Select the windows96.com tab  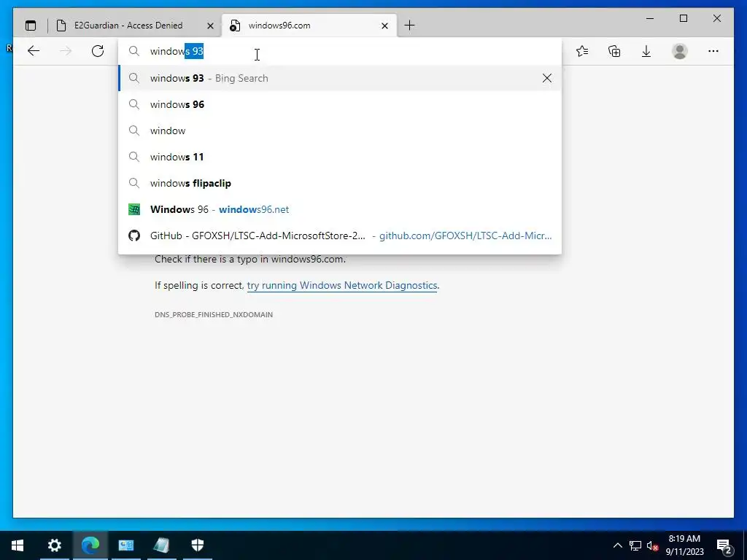tap(309, 26)
